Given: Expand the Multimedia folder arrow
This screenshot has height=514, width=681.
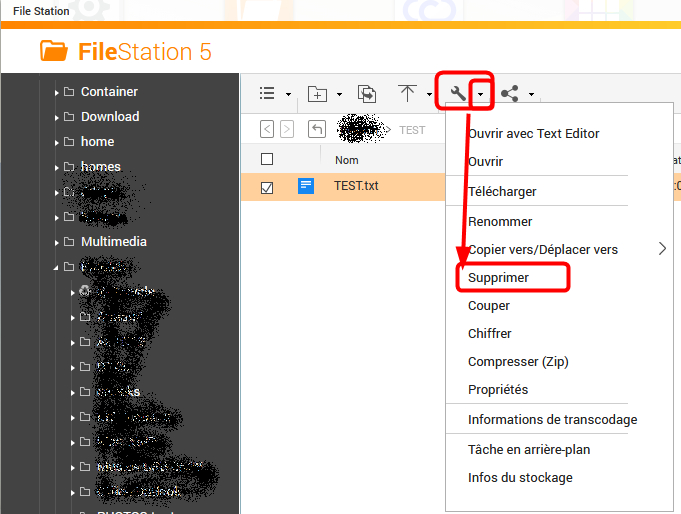Looking at the screenshot, I should tap(56, 242).
